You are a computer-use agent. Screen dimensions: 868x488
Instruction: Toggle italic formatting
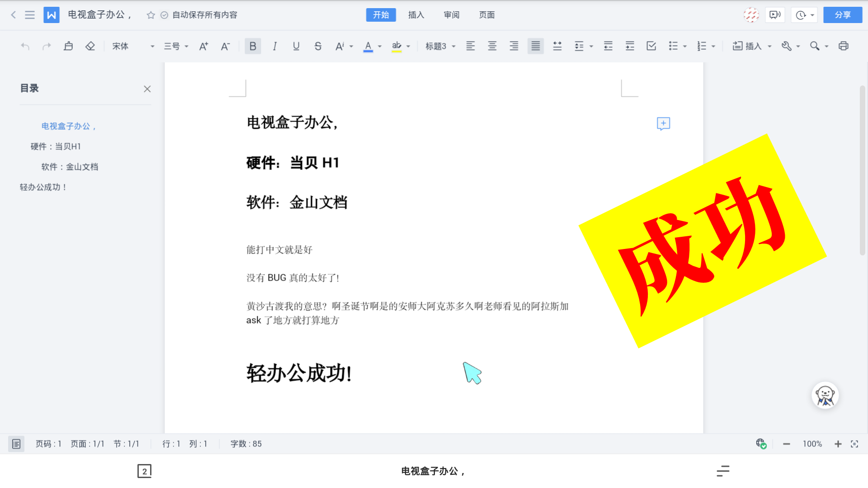[274, 46]
